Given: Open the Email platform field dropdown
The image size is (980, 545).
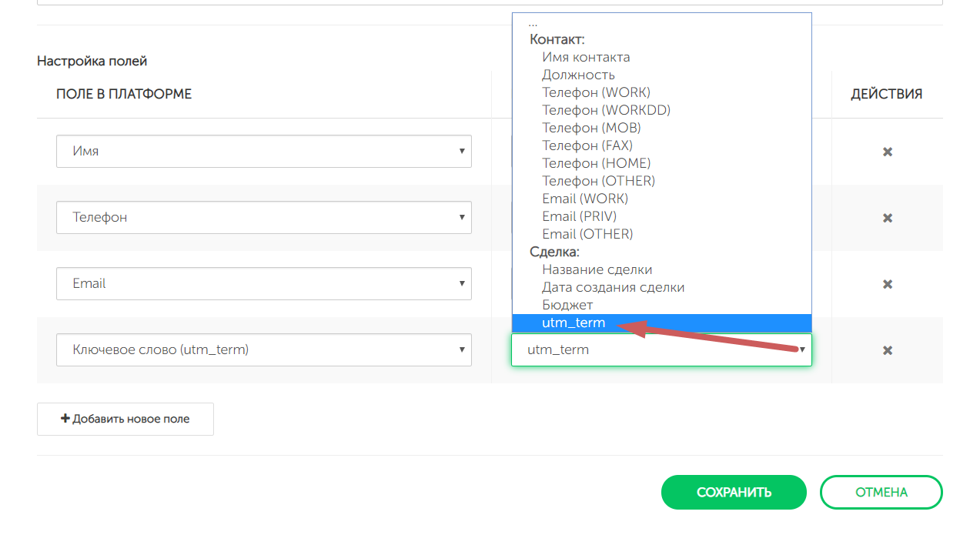Looking at the screenshot, I should [x=263, y=284].
